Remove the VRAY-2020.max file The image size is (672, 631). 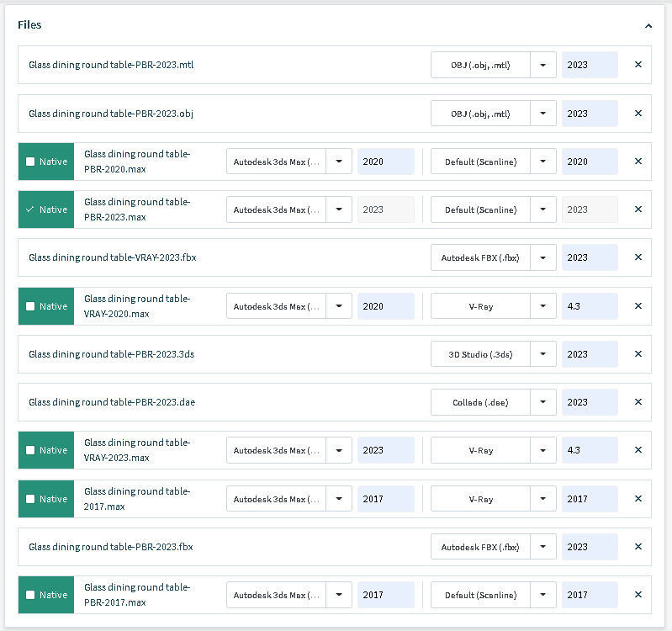pyautogui.click(x=638, y=306)
